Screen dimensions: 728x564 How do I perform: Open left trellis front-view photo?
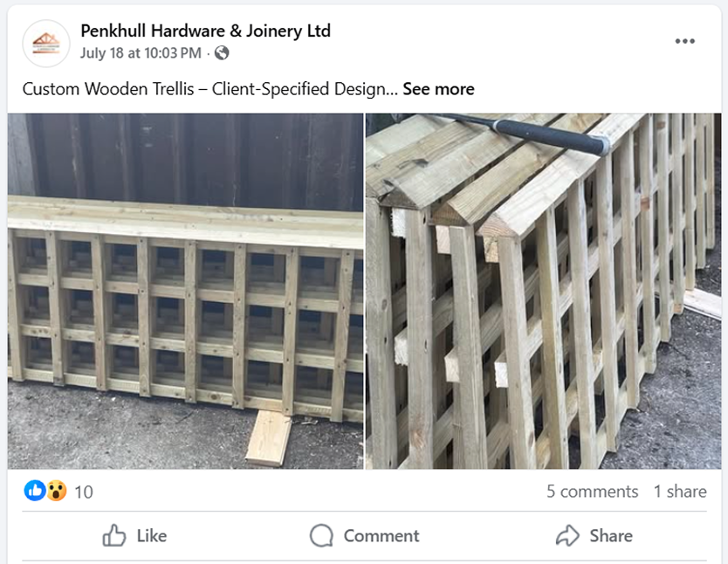[185, 291]
